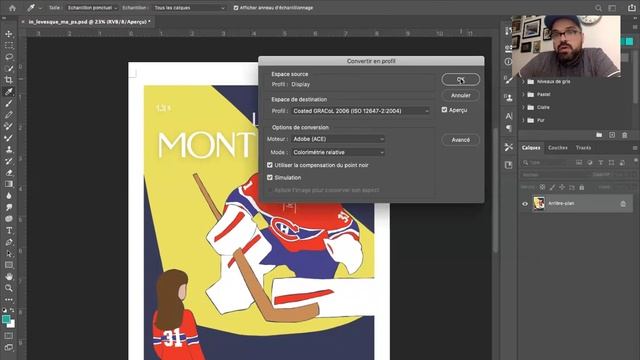This screenshot has width=640, height=360.
Task: Change screen mode icon at toolbar bottom
Action: click(x=9, y=348)
